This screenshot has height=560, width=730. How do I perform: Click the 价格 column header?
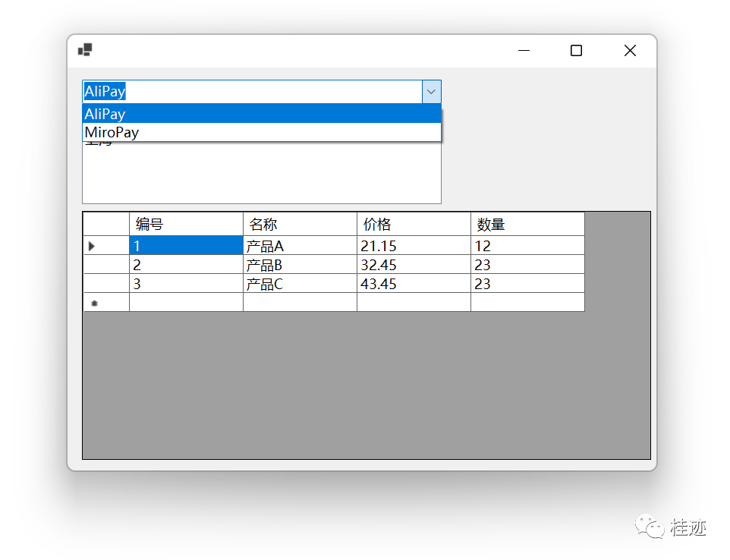414,225
